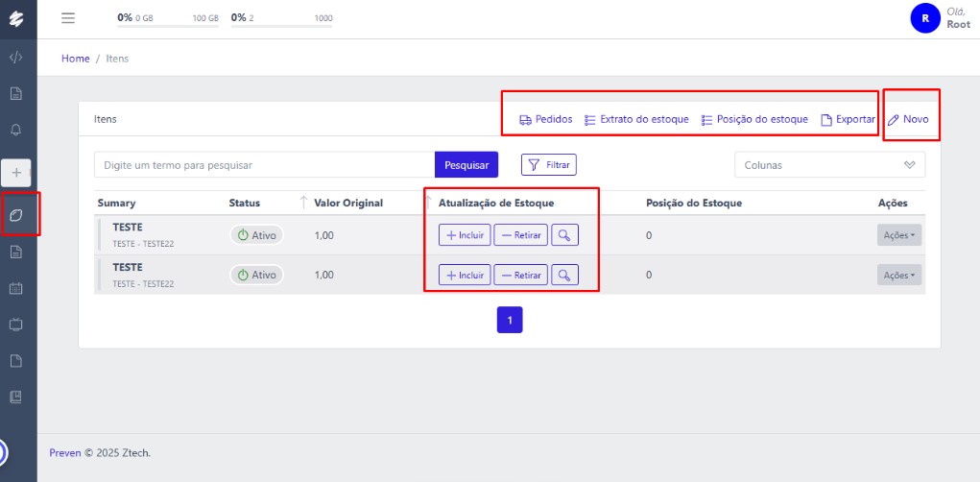Viewport: 980px width, 482px height.
Task: Click the magnifier button in first TESTE row
Action: point(565,235)
